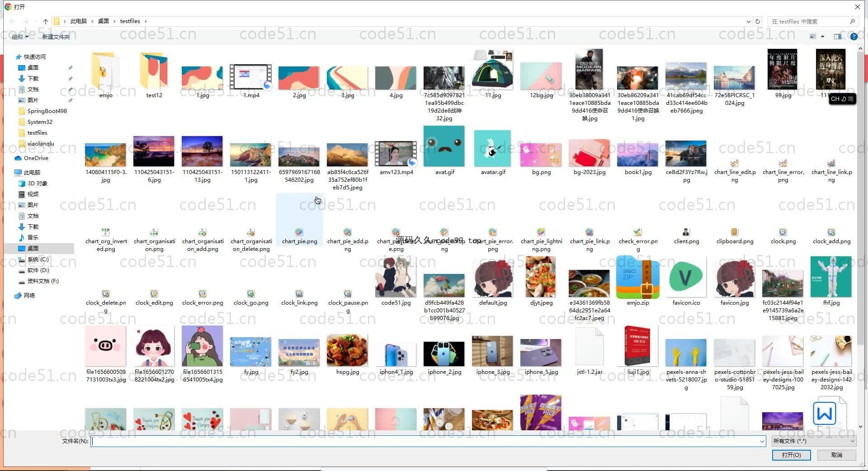Open the help question mark icon

pyautogui.click(x=854, y=37)
